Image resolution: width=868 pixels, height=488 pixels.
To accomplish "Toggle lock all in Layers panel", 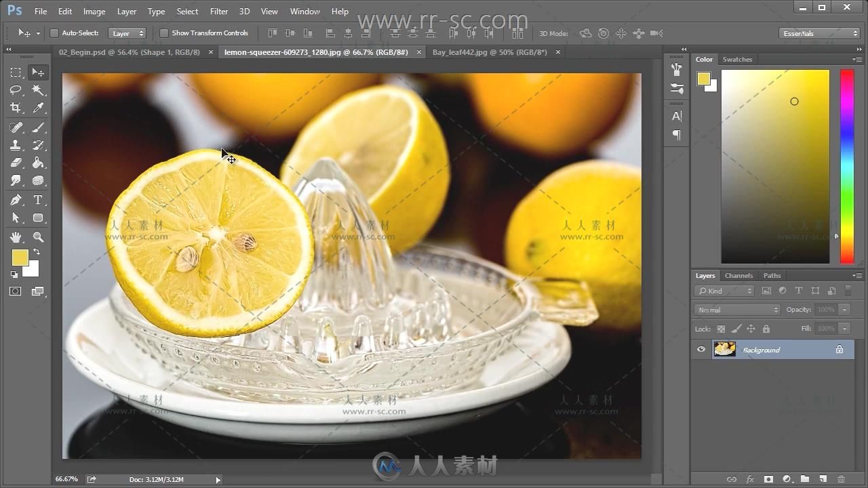I will (x=766, y=329).
